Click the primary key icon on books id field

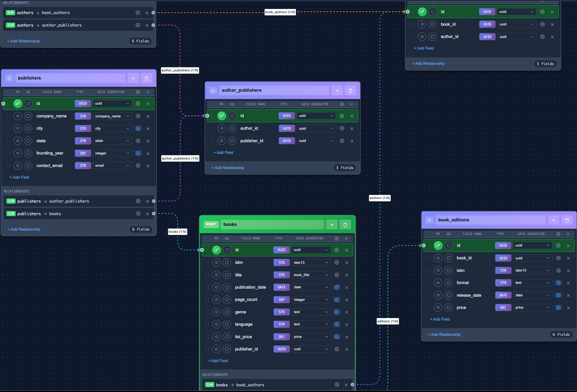pos(216,250)
